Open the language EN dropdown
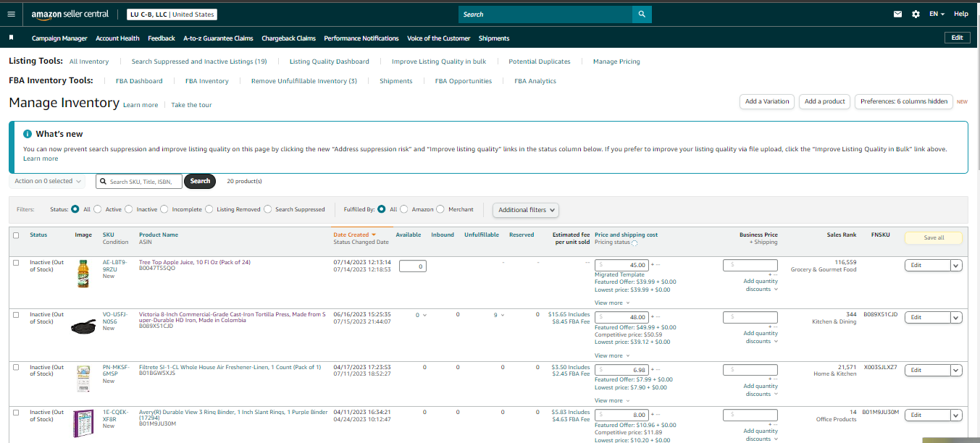The image size is (980, 443). click(937, 14)
